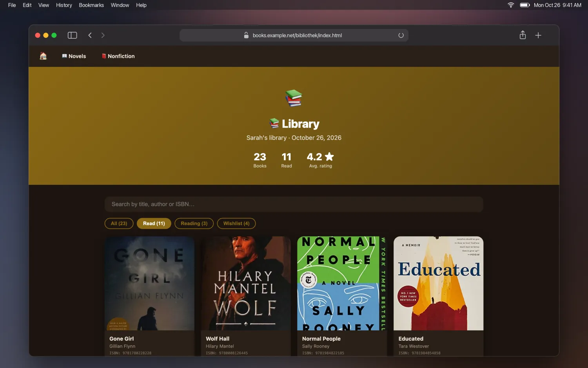Open the Educated cover thumbnail
The height and width of the screenshot is (368, 588).
tap(439, 283)
